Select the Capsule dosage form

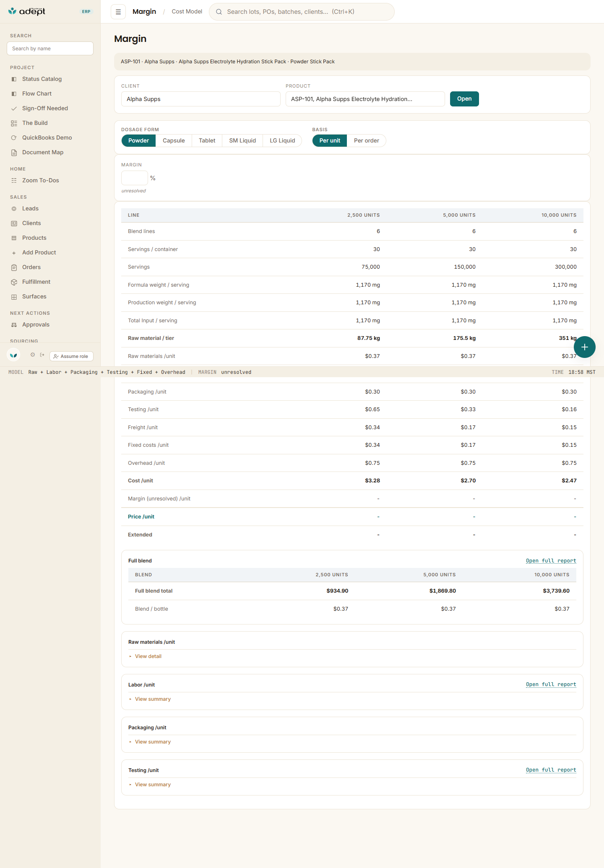(x=174, y=140)
